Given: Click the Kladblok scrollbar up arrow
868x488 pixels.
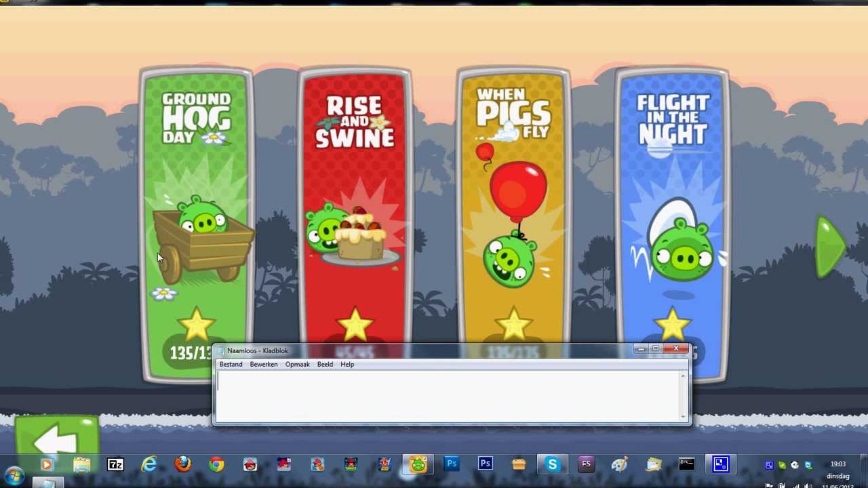Looking at the screenshot, I should (x=684, y=376).
